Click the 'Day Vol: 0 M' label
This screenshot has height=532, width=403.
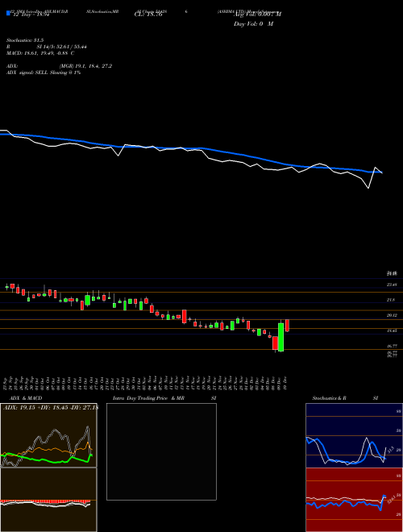(253, 24)
